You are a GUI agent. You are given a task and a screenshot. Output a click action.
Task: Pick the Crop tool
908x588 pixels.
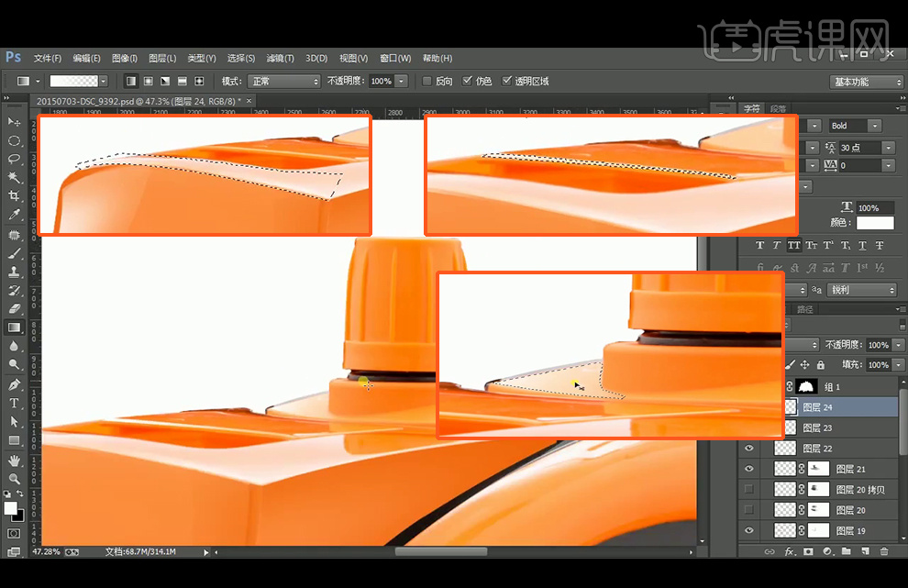(14, 196)
